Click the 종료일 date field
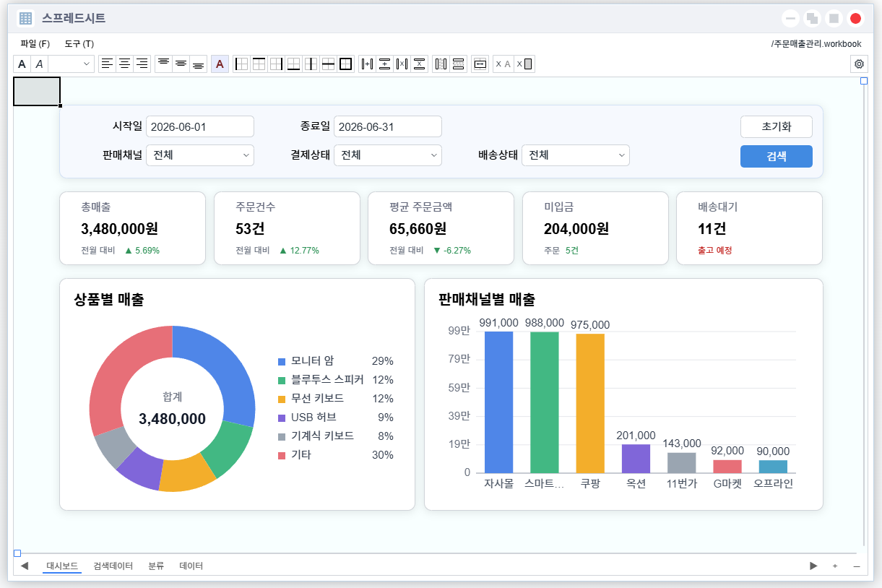 (388, 126)
